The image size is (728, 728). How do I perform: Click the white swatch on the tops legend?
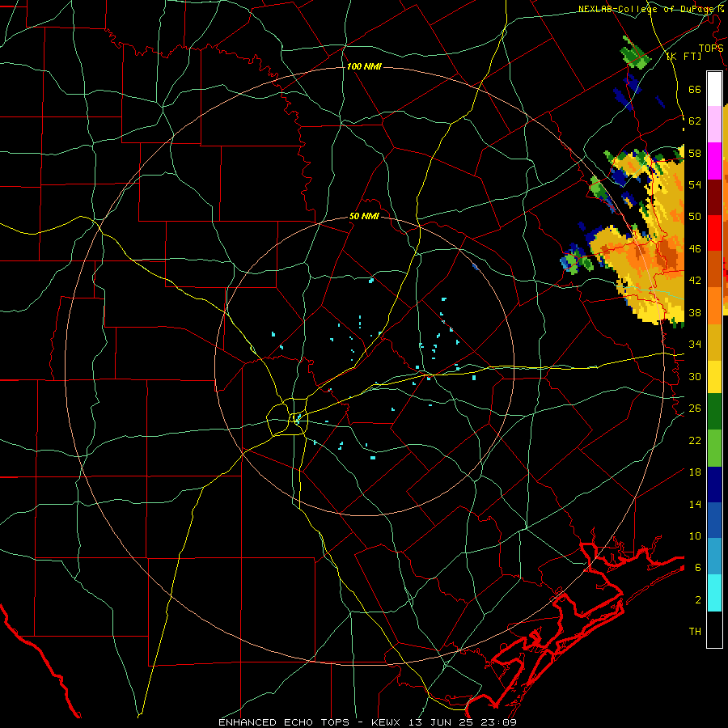[x=714, y=89]
